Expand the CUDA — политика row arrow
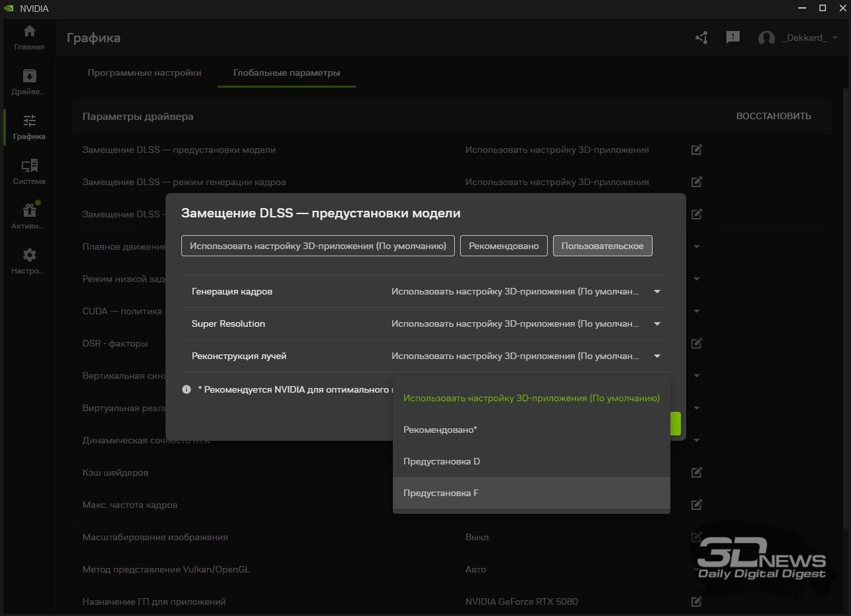The height and width of the screenshot is (616, 851). click(697, 311)
